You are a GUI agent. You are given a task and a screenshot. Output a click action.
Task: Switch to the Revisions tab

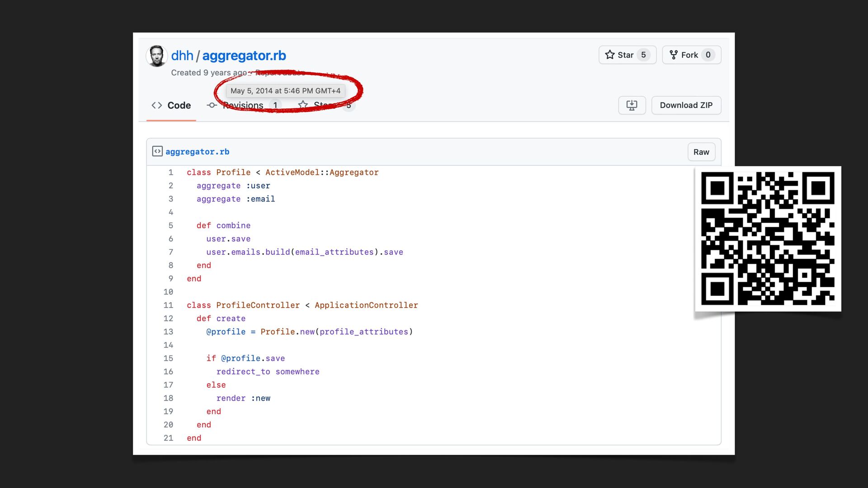click(x=244, y=106)
